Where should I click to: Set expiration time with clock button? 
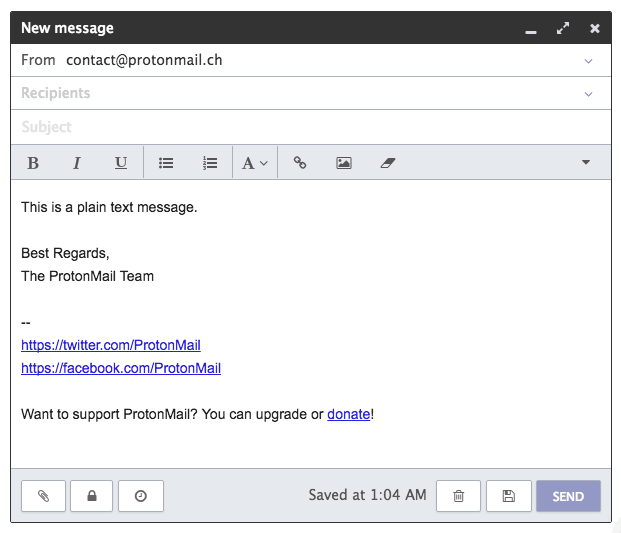(141, 496)
